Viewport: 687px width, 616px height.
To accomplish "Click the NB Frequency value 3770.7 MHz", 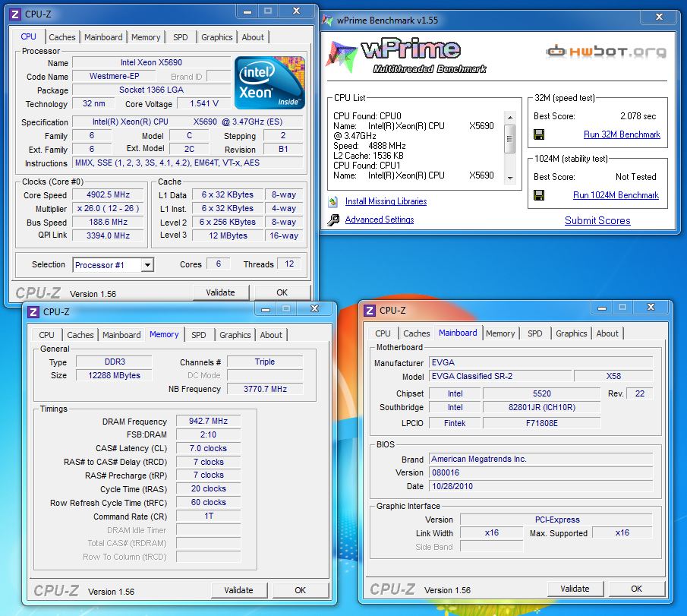I will [265, 389].
